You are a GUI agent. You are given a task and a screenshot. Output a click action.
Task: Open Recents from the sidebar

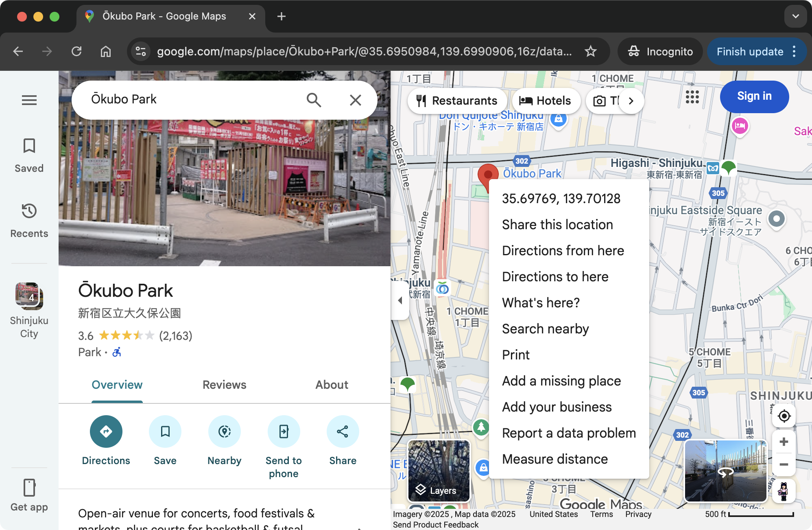[28, 220]
